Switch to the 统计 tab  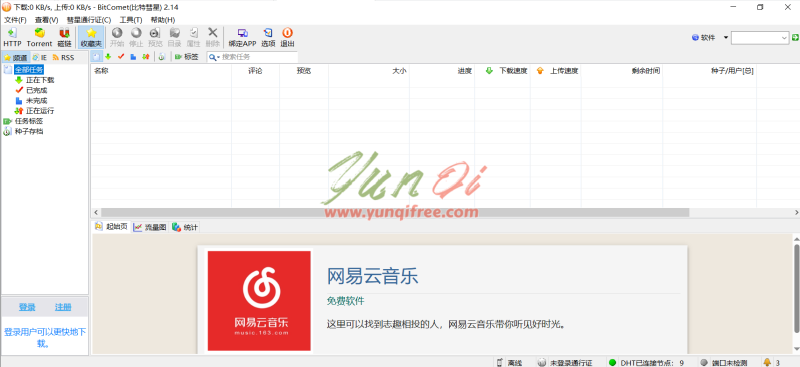click(x=185, y=227)
